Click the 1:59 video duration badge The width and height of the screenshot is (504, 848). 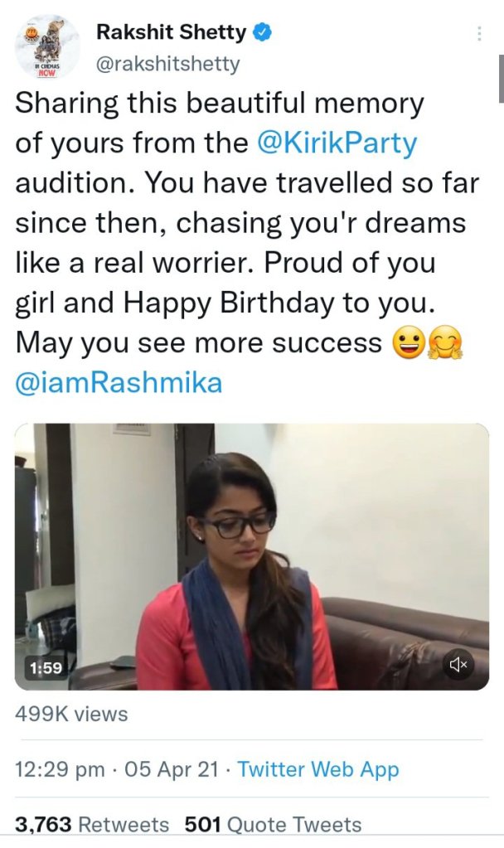(x=46, y=667)
